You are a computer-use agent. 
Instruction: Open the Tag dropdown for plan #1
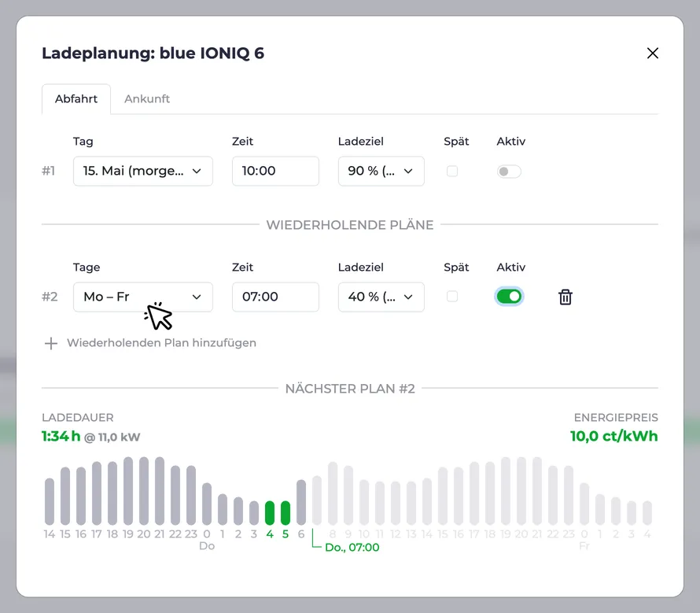coord(143,171)
